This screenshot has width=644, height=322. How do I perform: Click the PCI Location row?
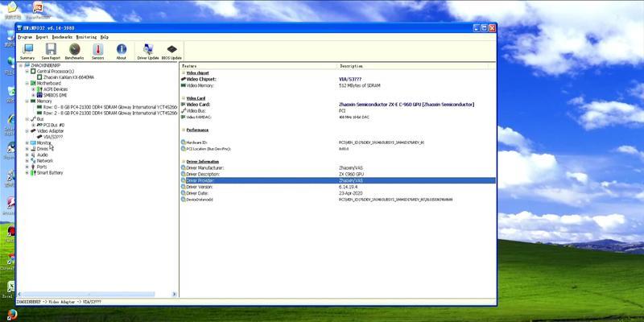[337, 149]
